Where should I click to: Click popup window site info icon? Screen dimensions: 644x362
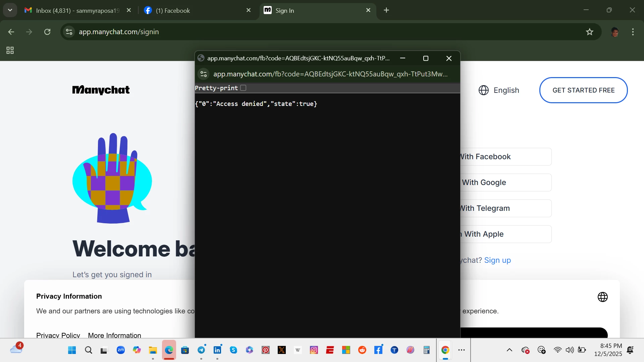pos(204,74)
